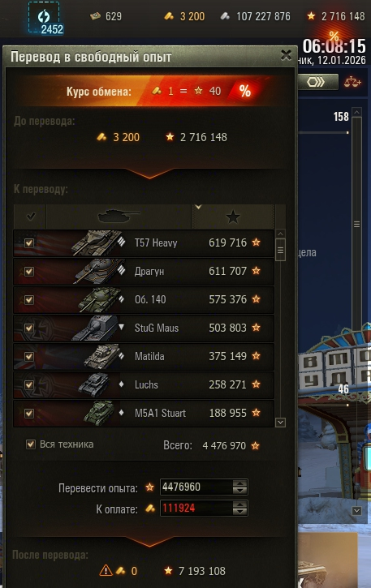Click the vehicle list scroll-down arrow
The width and height of the screenshot is (371, 588).
(x=280, y=423)
